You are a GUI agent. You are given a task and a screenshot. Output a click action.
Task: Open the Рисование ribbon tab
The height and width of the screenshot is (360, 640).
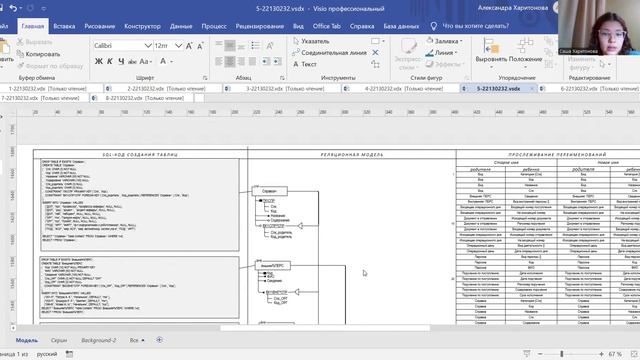coord(100,26)
